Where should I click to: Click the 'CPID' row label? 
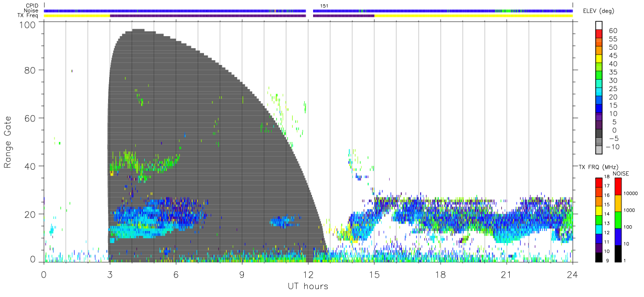pos(32,5)
